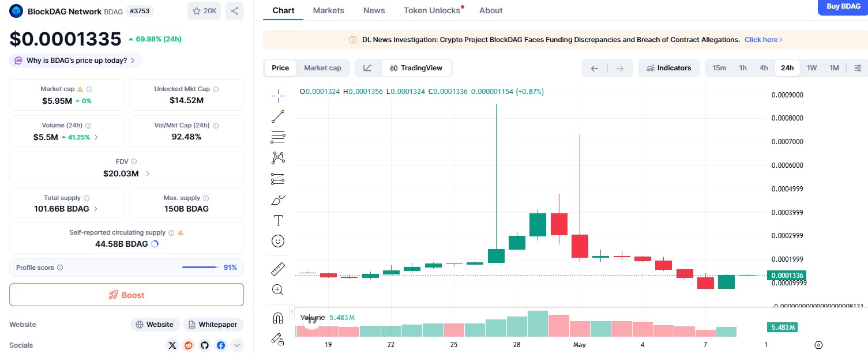
Task: Click the FDV info icon
Action: tap(134, 162)
